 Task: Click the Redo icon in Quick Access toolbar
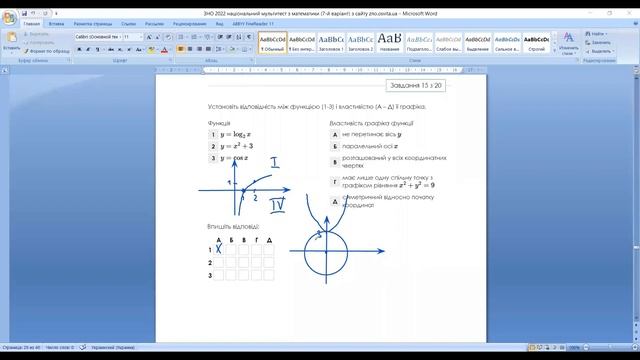point(45,13)
